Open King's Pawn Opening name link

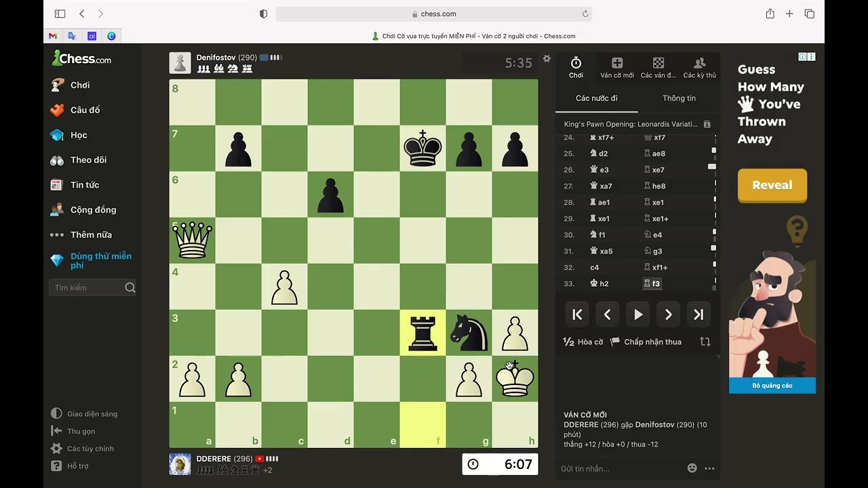point(631,124)
